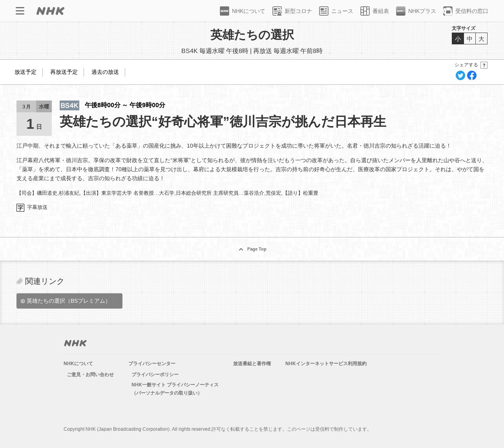Open NHKについて link text in header
This screenshot has width=504, height=448.
coord(248,11)
